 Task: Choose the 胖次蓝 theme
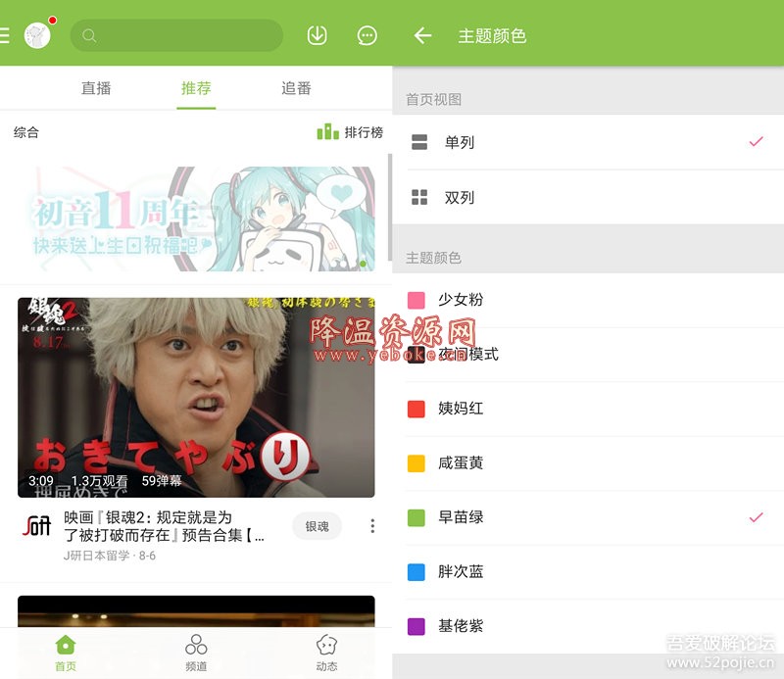pyautogui.click(x=588, y=572)
